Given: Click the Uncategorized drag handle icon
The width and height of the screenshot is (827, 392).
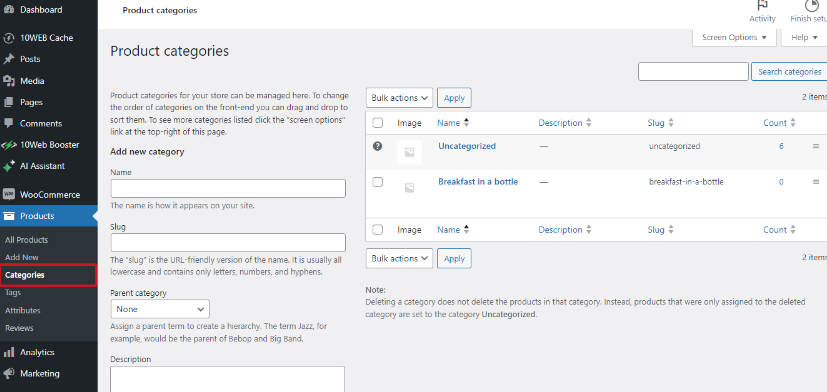Looking at the screenshot, I should 816,146.
